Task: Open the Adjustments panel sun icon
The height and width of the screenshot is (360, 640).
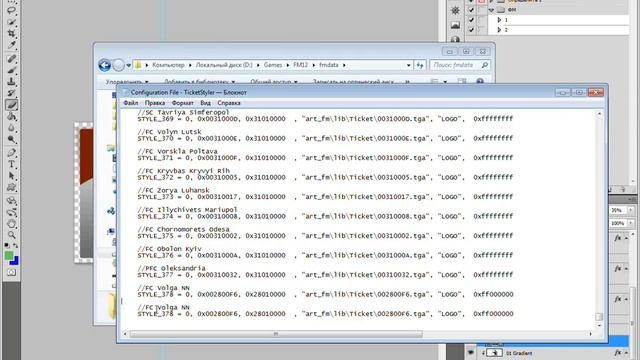Action: (x=455, y=11)
